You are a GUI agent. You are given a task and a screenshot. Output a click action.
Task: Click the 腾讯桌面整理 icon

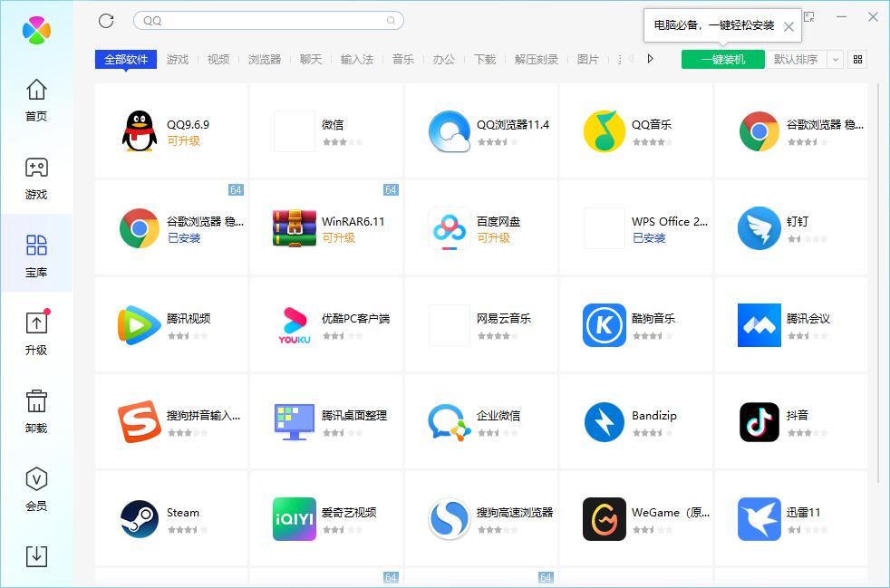point(295,421)
